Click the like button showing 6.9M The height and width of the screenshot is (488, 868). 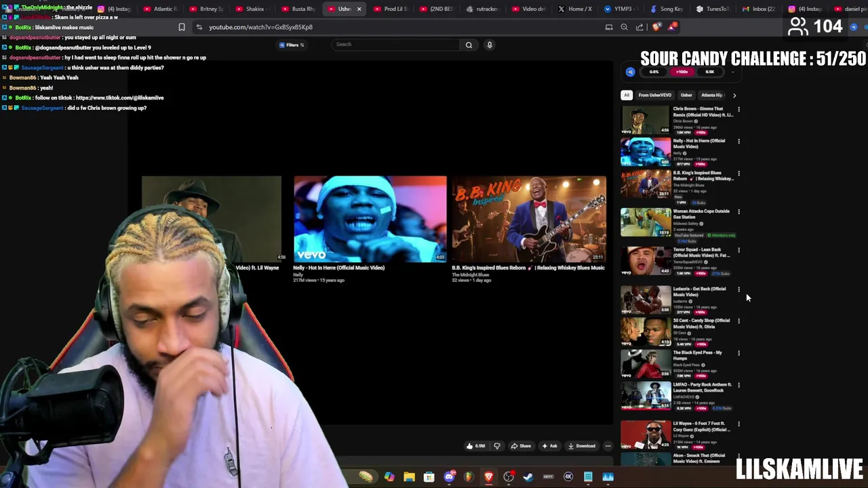click(x=475, y=446)
